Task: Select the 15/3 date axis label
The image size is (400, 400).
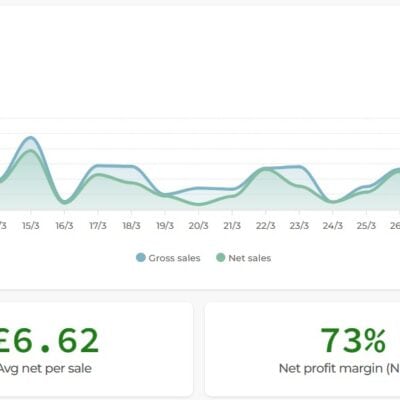Action: [x=31, y=226]
